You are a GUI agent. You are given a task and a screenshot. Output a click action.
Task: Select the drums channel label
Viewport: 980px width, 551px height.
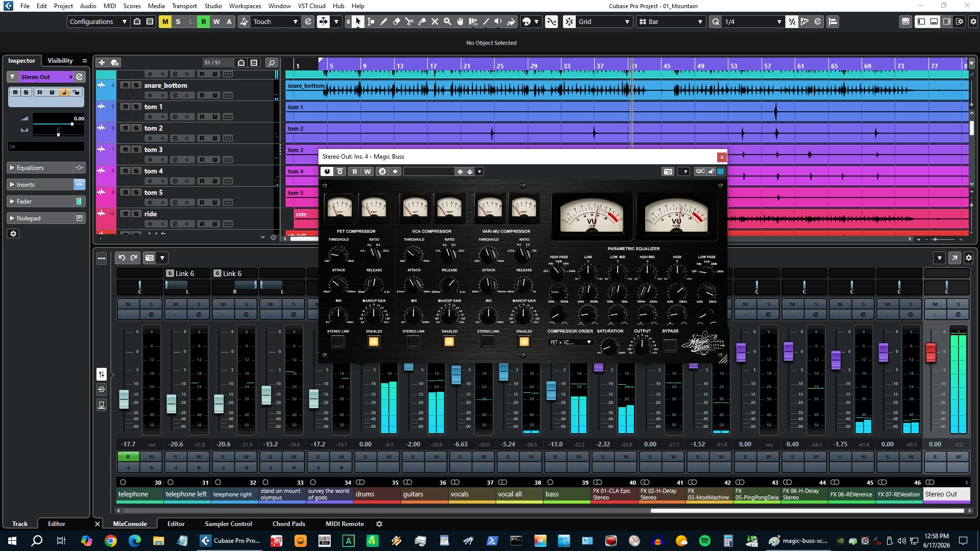click(377, 494)
